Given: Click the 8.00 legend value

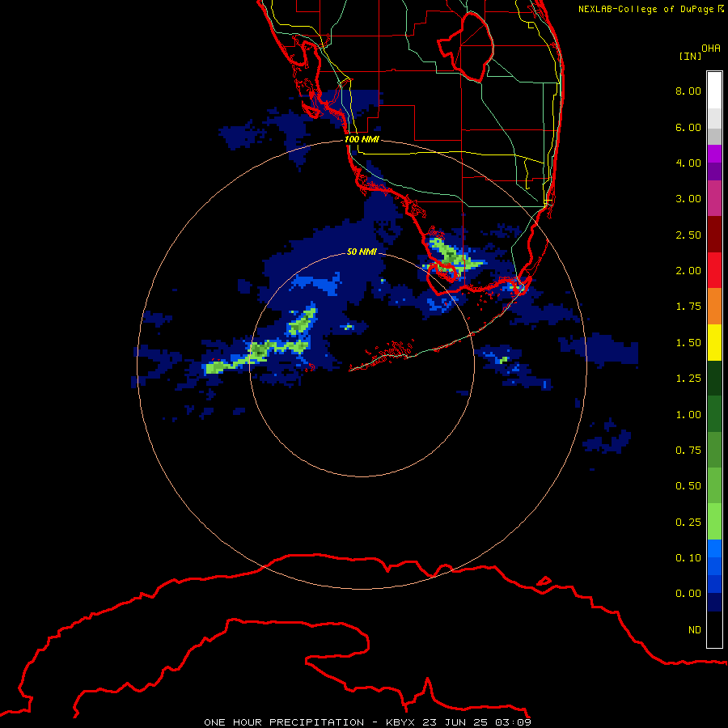Looking at the screenshot, I should pyautogui.click(x=688, y=91).
